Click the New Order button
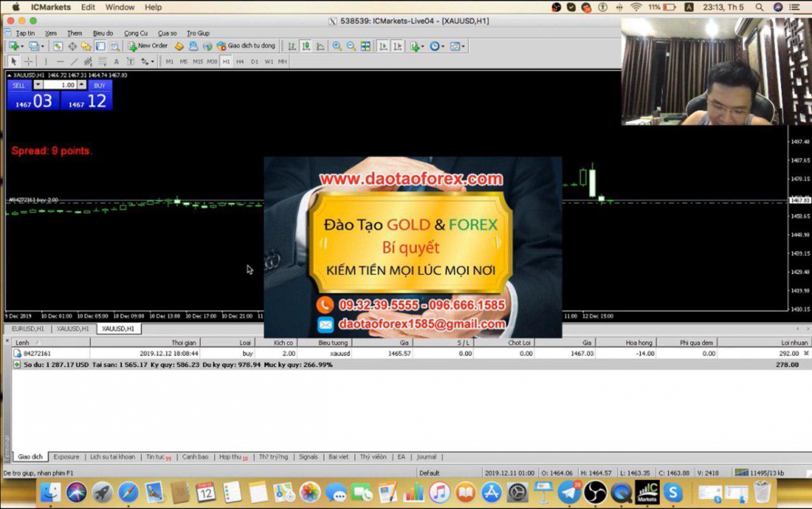 pyautogui.click(x=148, y=46)
